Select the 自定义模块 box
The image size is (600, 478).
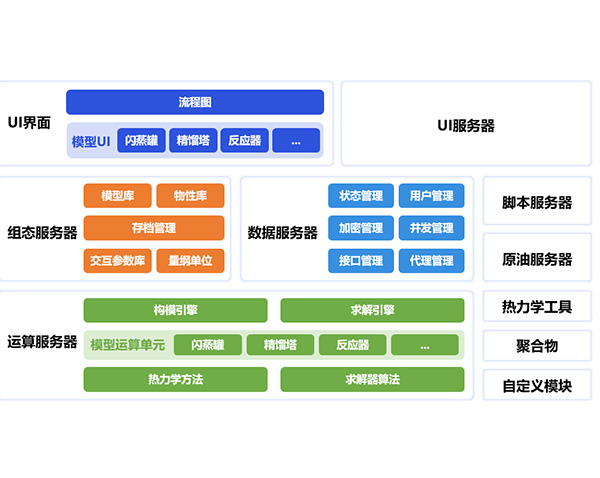coord(537,385)
